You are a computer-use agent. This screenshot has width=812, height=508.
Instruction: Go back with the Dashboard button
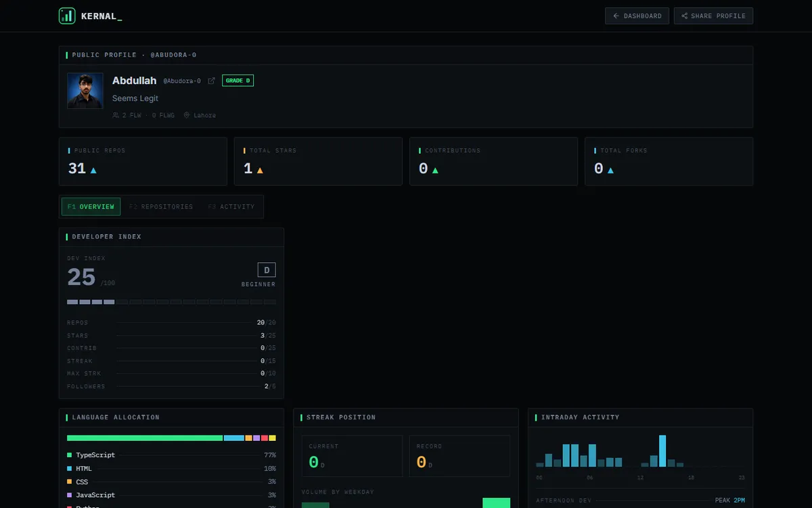coord(637,16)
